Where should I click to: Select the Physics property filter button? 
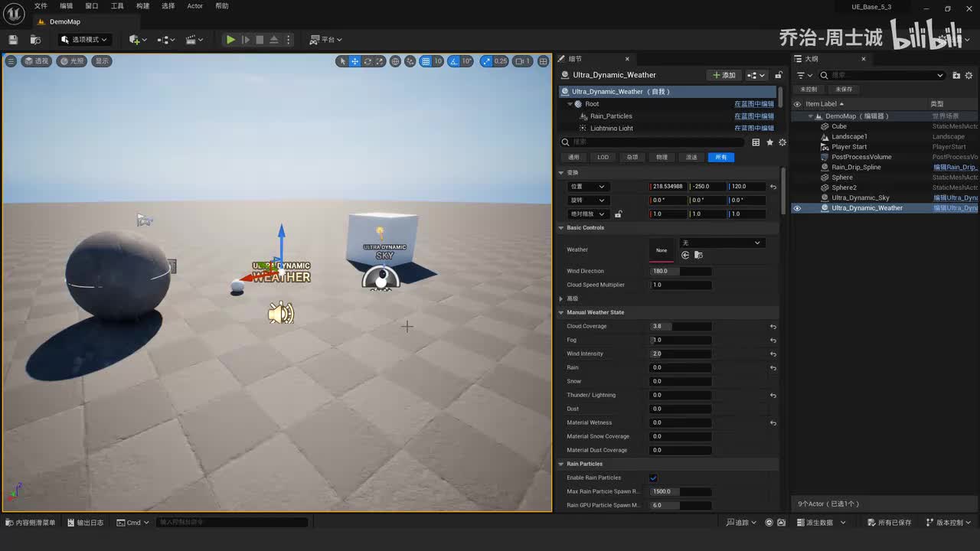[x=662, y=158]
